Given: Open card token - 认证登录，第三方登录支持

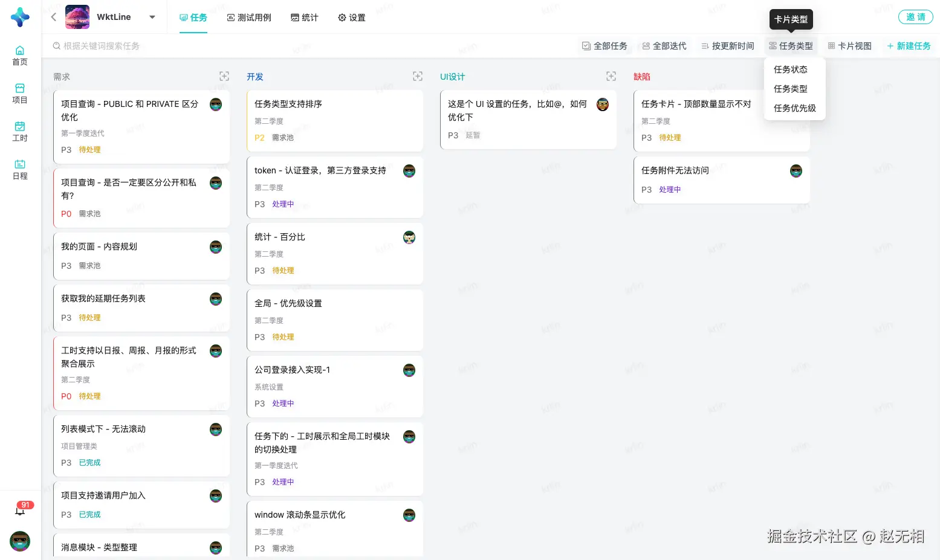Looking at the screenshot, I should [x=335, y=187].
